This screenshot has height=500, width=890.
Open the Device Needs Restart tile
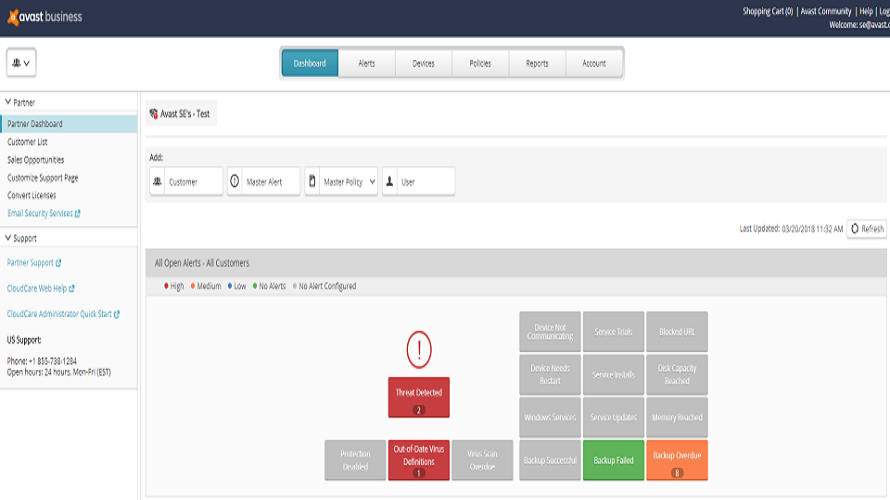coord(550,375)
